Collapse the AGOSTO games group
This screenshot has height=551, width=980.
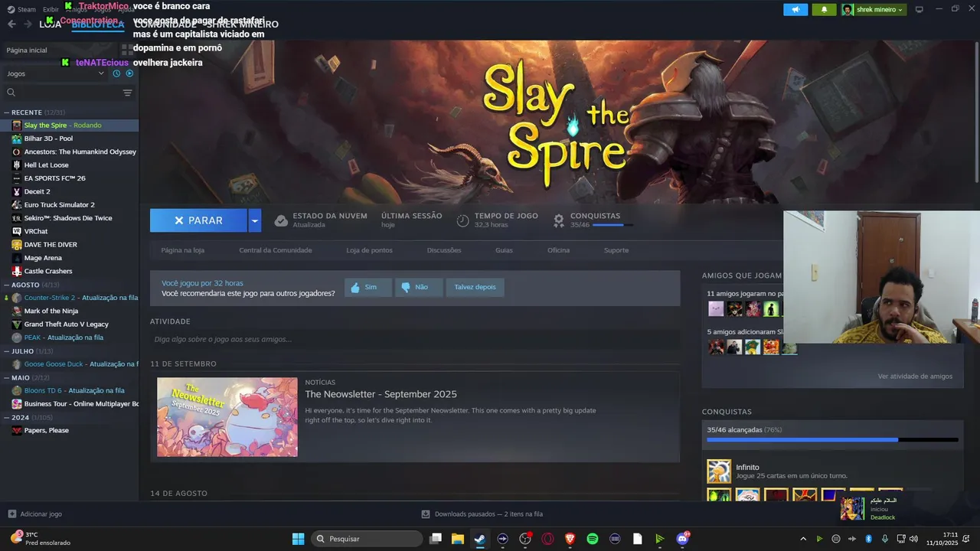7,285
